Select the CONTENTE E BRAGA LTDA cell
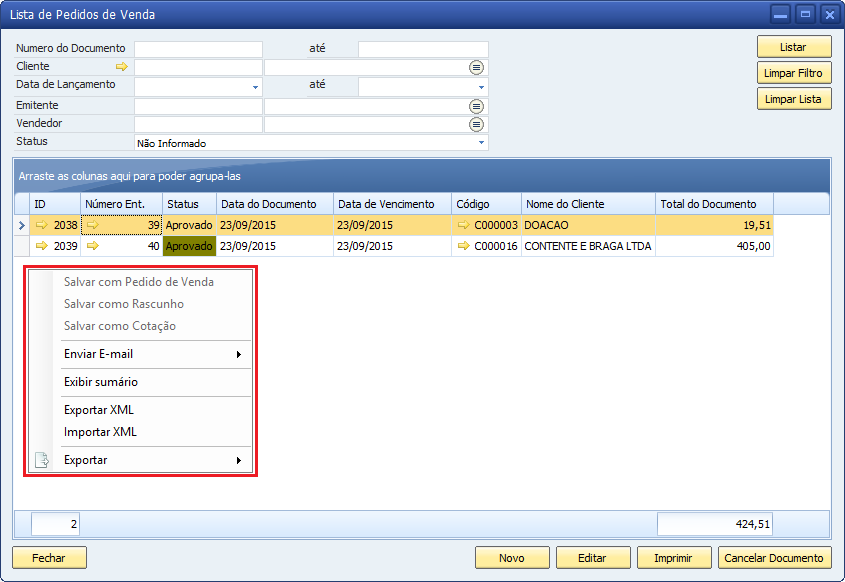This screenshot has width=845, height=582. click(x=588, y=246)
